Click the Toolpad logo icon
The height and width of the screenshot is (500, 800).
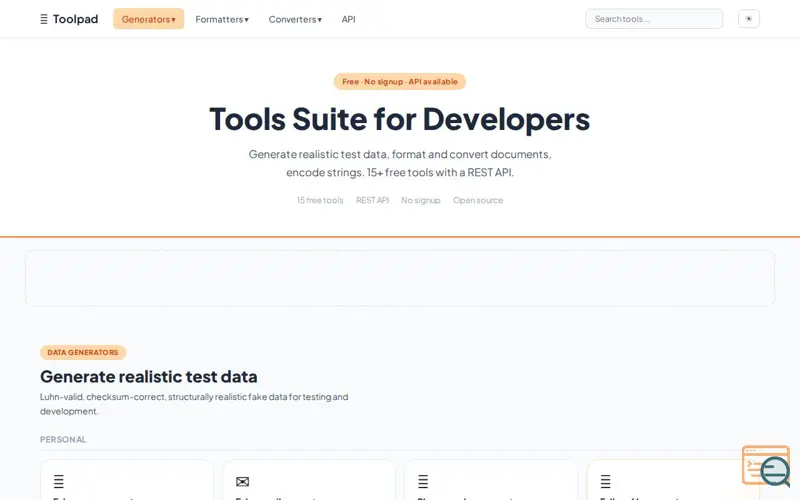click(x=44, y=19)
